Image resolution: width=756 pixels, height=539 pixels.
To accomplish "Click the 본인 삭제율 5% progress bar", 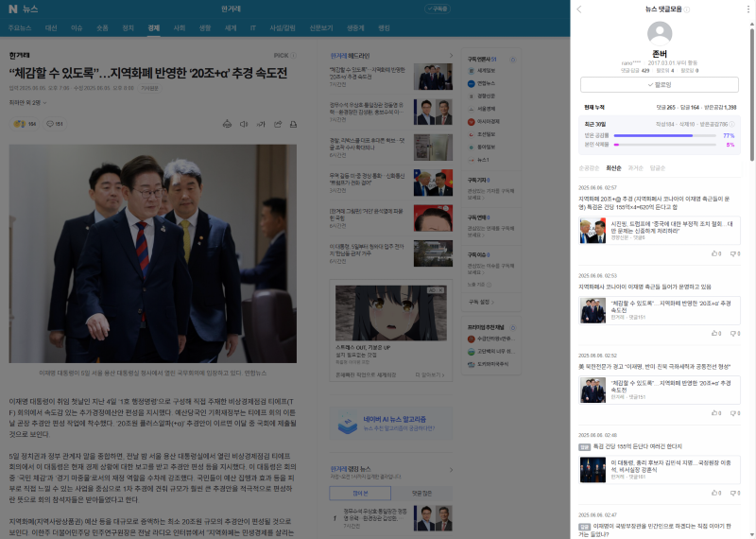I will 664,145.
